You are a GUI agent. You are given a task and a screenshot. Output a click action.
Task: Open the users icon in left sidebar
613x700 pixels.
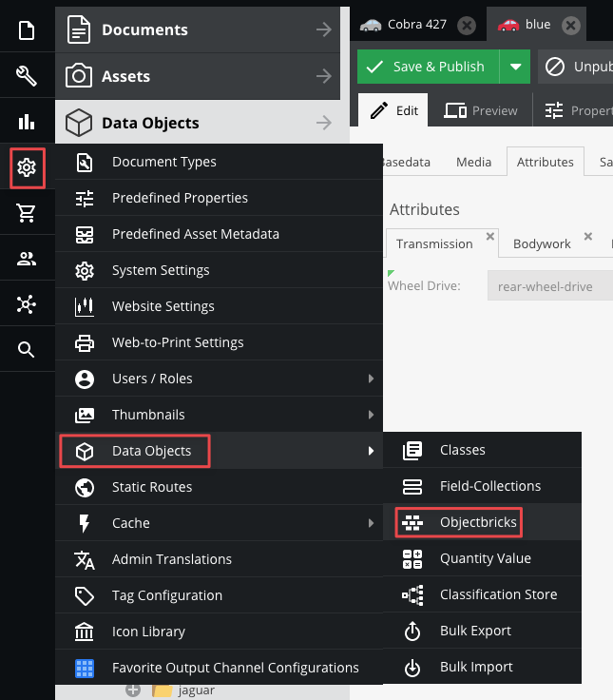click(27, 259)
